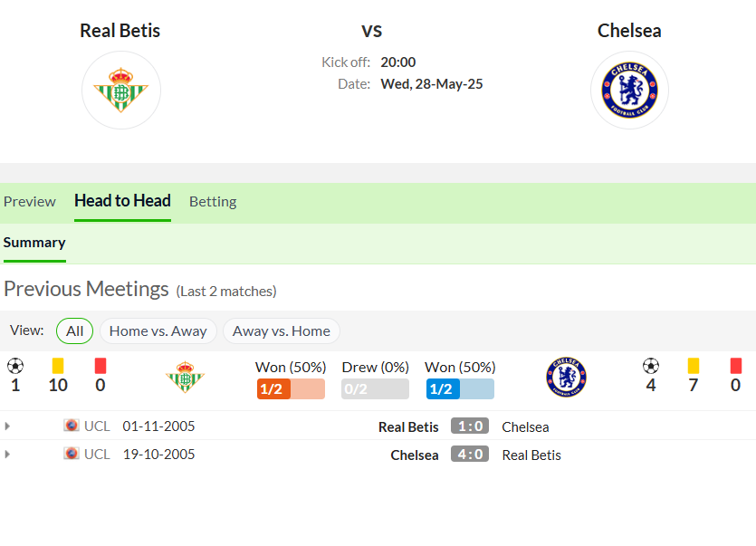Click the small Chelsea logo in the stats row
Screen dimensions: 756x546
[x=566, y=377]
